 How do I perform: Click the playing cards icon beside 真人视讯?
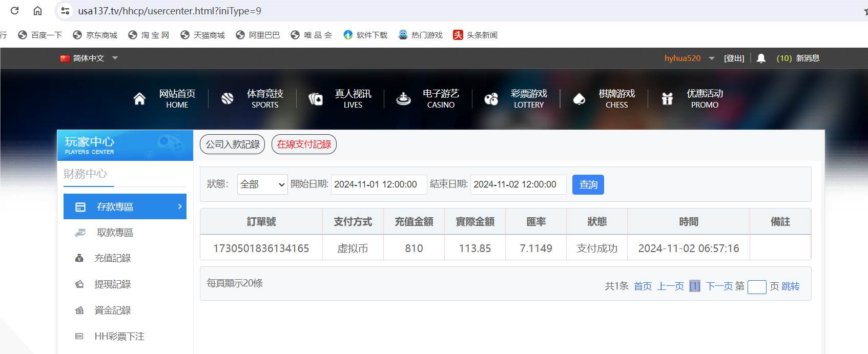pos(316,99)
